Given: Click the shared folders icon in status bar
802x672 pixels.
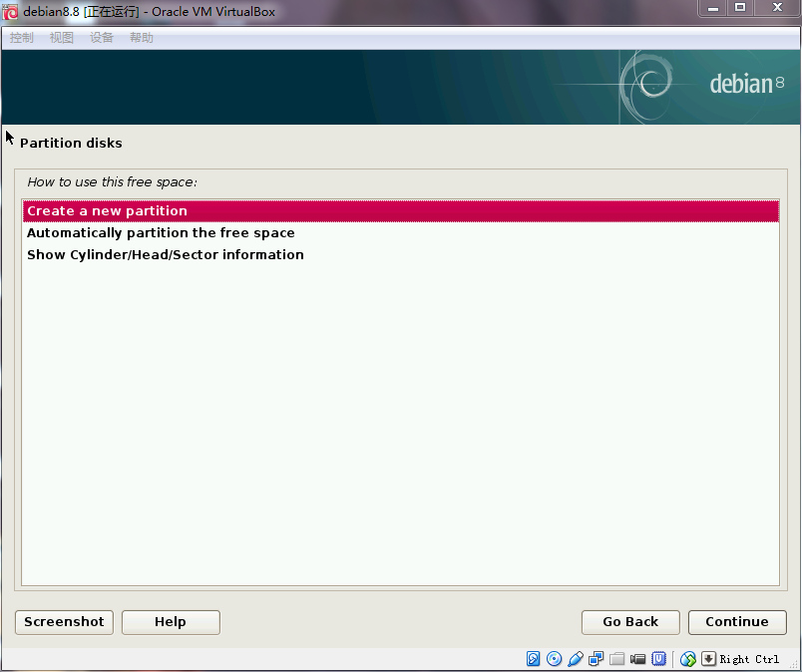Looking at the screenshot, I should [617, 659].
